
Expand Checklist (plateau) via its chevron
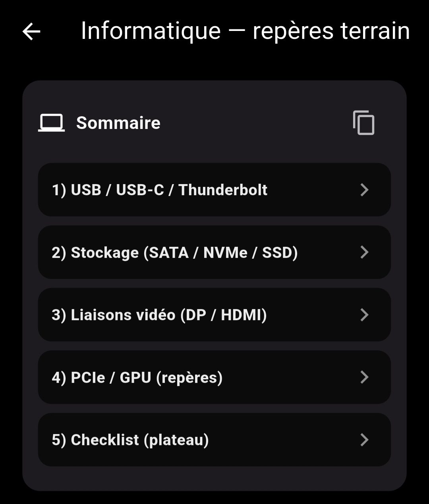[364, 440]
